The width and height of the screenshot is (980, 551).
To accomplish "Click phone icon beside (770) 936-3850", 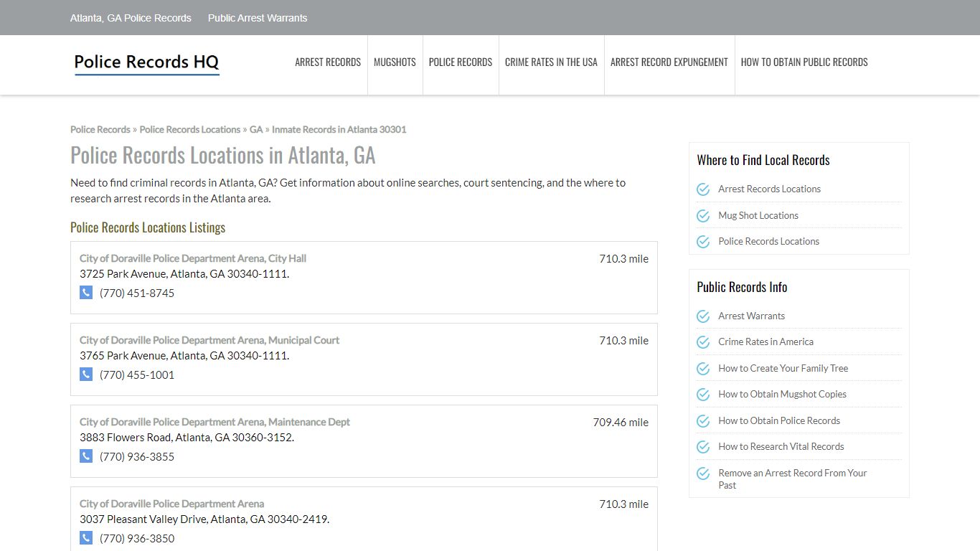I will [86, 538].
